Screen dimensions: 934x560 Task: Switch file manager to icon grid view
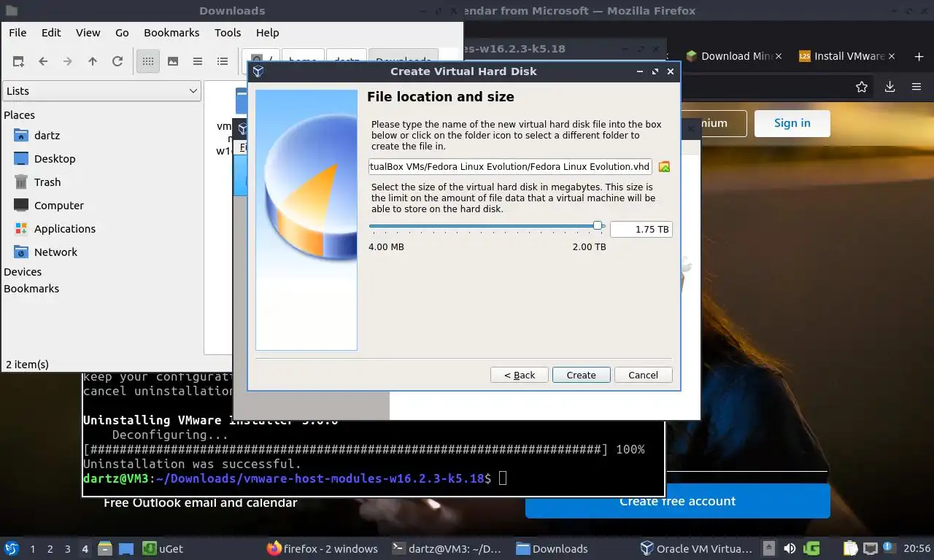click(148, 62)
